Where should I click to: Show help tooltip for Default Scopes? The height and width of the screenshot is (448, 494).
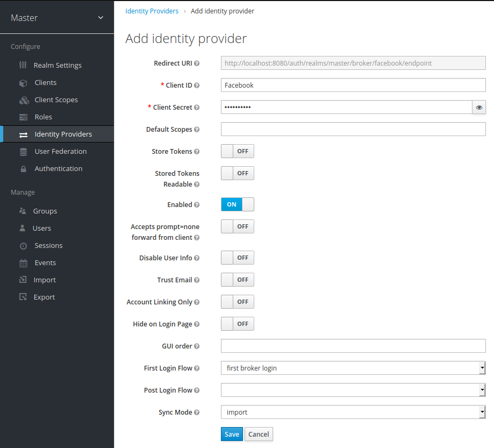tap(197, 130)
